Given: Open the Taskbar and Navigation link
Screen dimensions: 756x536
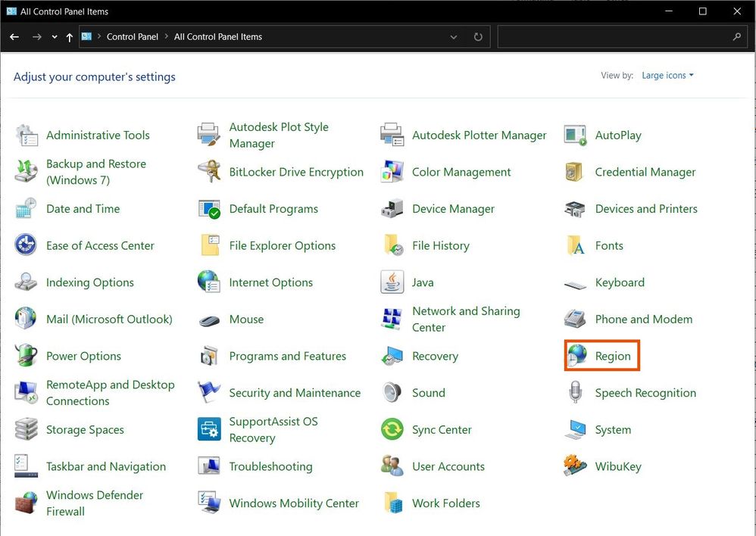Looking at the screenshot, I should pos(106,466).
